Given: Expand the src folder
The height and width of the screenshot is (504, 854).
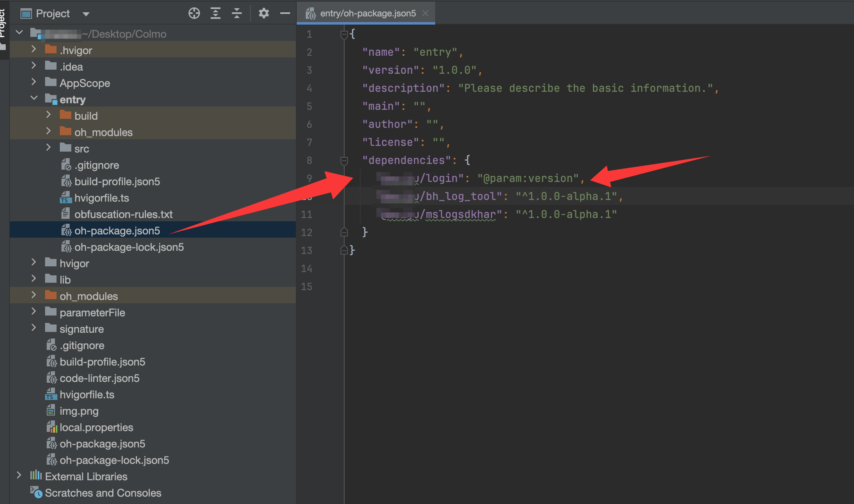Looking at the screenshot, I should tap(48, 148).
